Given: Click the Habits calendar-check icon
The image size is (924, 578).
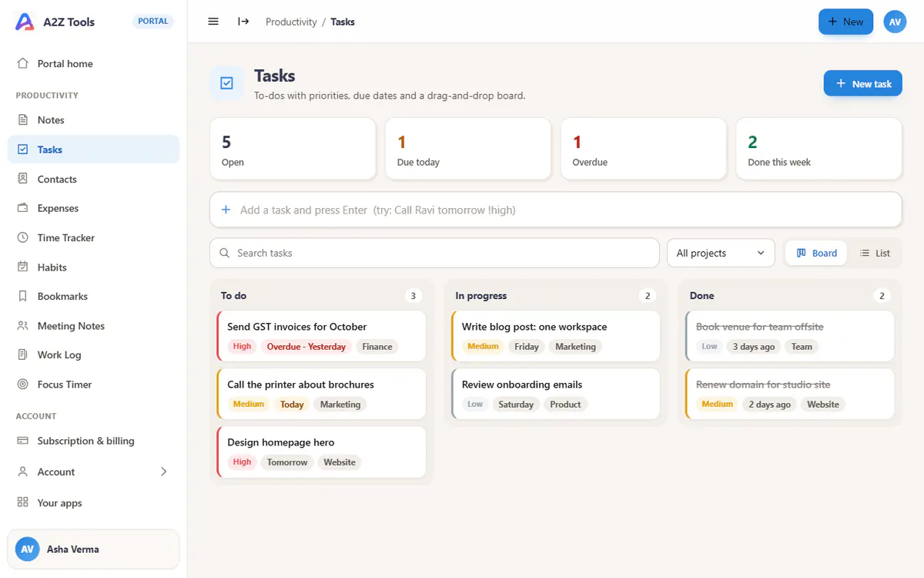Looking at the screenshot, I should 23,267.
